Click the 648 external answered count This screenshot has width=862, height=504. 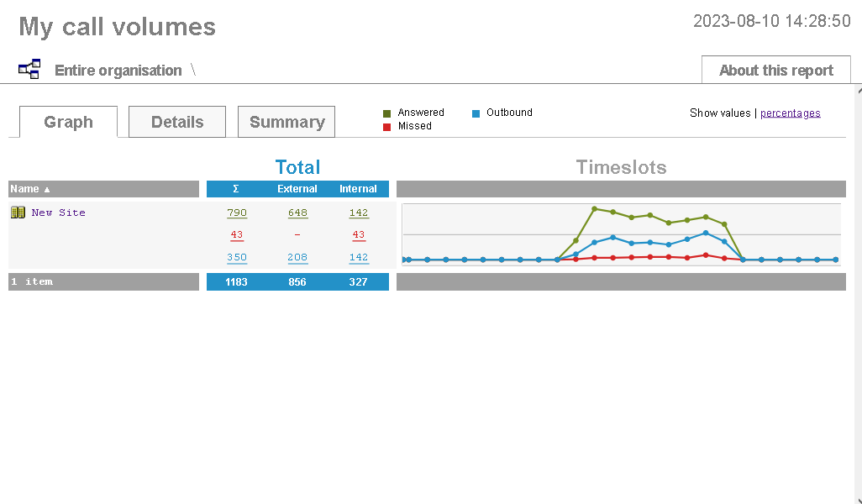(297, 213)
